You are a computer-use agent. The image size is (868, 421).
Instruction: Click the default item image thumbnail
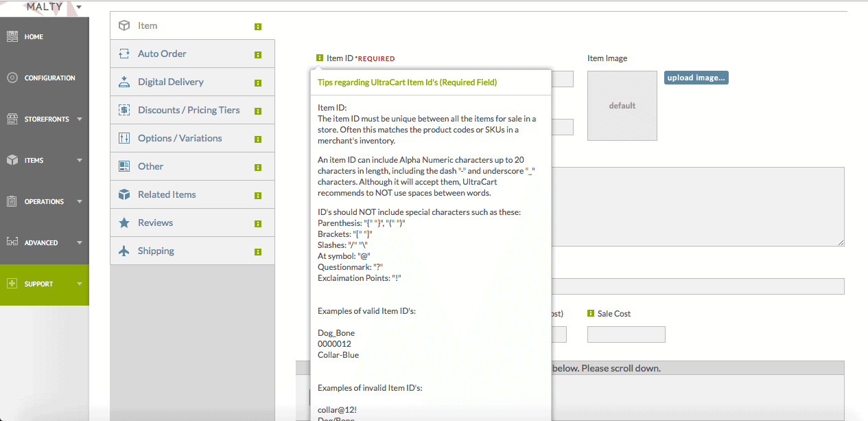[622, 106]
